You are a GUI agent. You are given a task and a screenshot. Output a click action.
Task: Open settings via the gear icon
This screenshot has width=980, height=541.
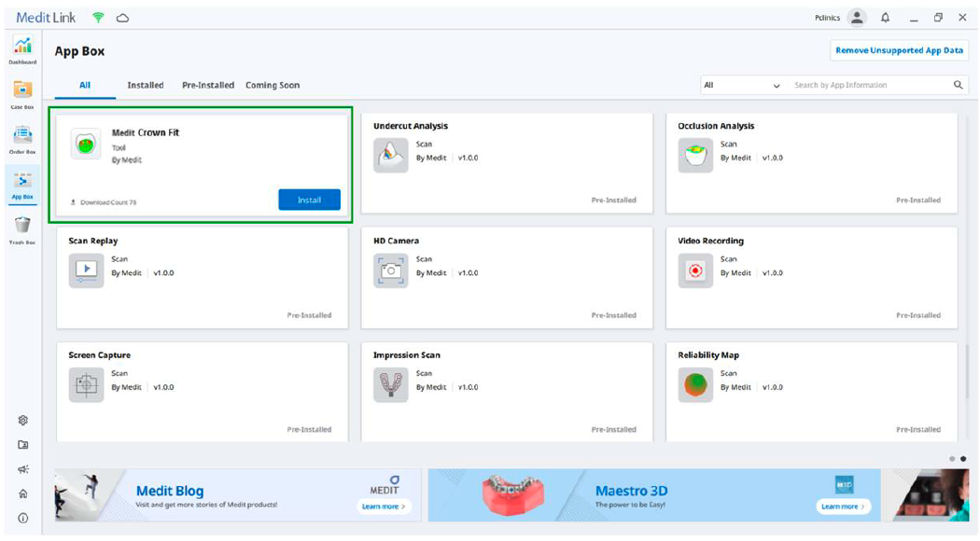point(23,421)
